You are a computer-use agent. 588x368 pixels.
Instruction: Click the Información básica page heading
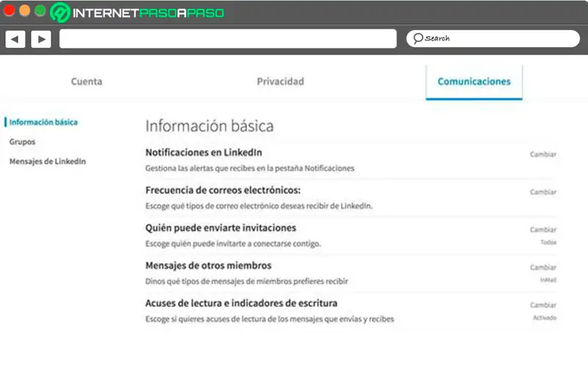209,126
